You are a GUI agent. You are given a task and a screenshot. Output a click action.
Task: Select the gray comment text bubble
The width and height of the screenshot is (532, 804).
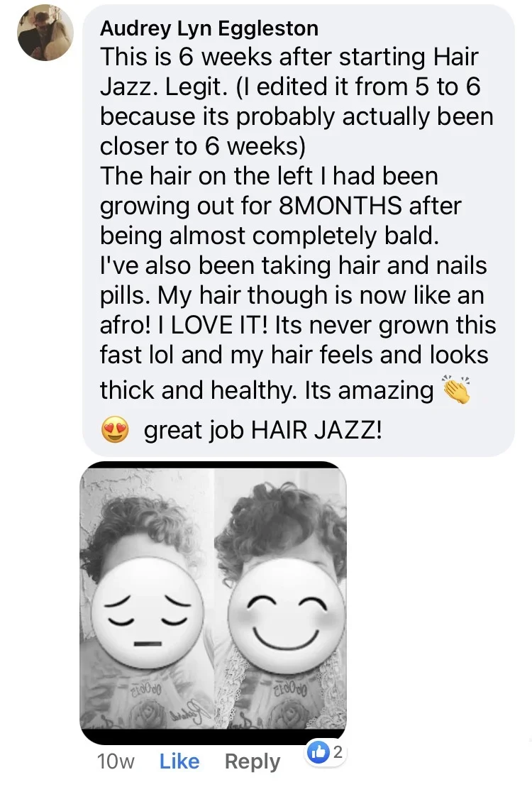point(299,230)
